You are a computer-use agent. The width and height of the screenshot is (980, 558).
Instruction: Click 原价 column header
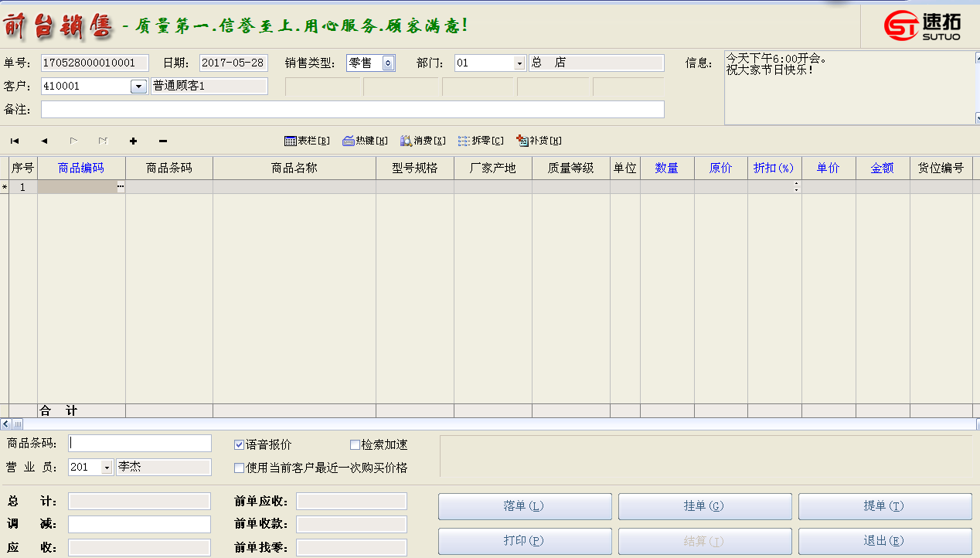(x=721, y=168)
